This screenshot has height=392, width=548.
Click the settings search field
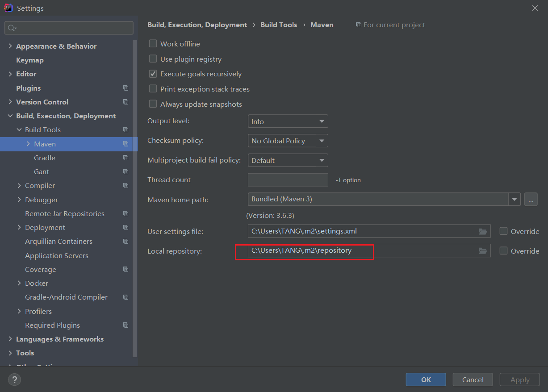[x=69, y=28]
